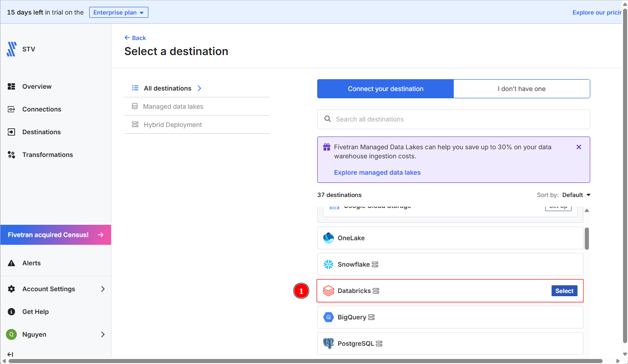Switch to the "I don't have one" option
The height and width of the screenshot is (364, 628).
pos(522,89)
